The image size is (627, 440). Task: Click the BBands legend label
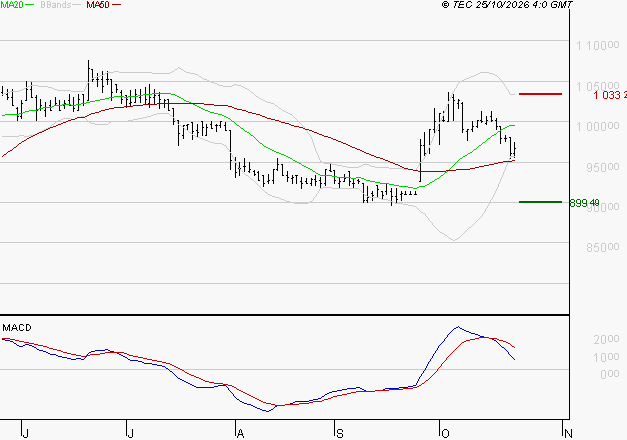[56, 5]
